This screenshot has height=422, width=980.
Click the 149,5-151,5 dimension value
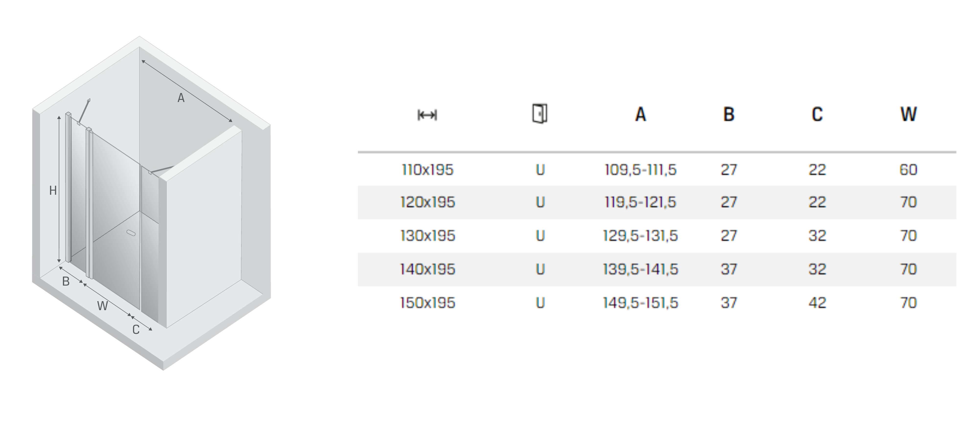coord(641,303)
